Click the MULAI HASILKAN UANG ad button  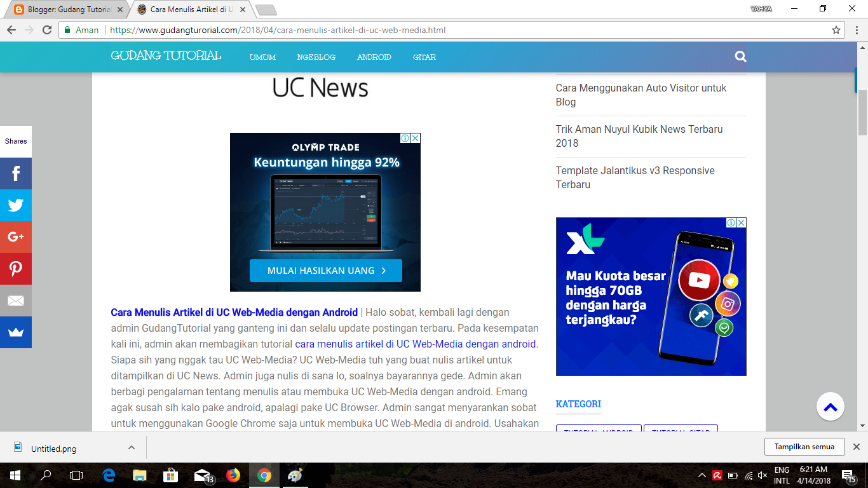325,271
